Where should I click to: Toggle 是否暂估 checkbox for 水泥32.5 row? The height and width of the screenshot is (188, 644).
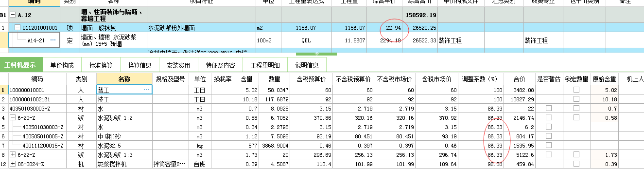pyautogui.click(x=549, y=146)
